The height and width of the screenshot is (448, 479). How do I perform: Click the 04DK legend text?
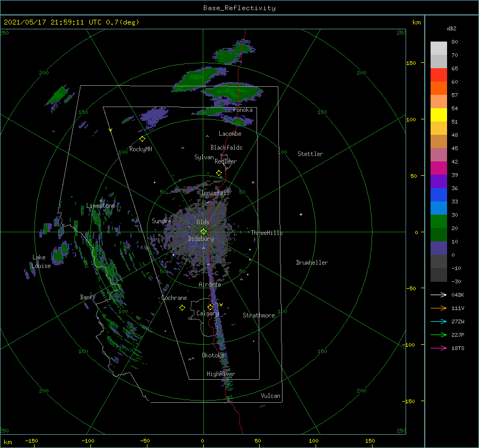pyautogui.click(x=458, y=295)
